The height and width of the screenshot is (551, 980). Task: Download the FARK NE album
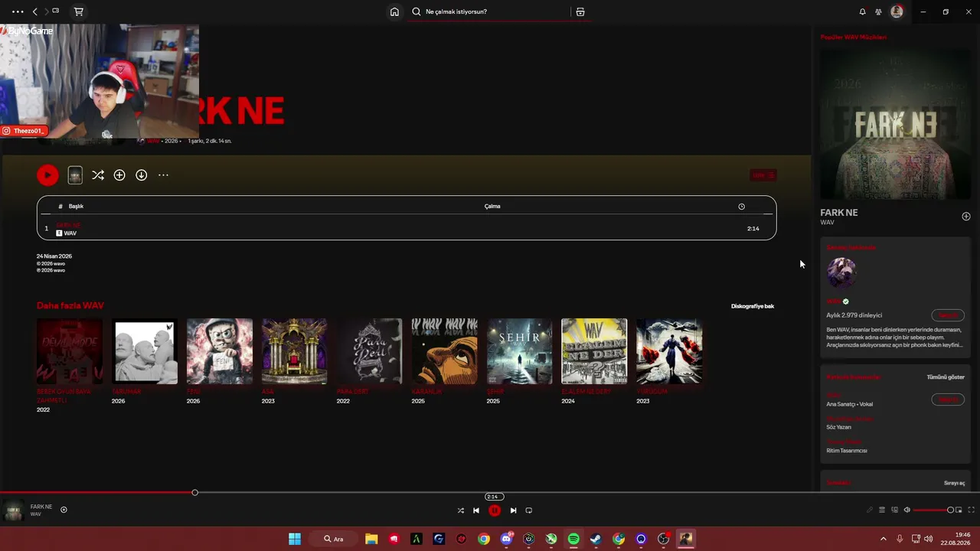tap(141, 175)
